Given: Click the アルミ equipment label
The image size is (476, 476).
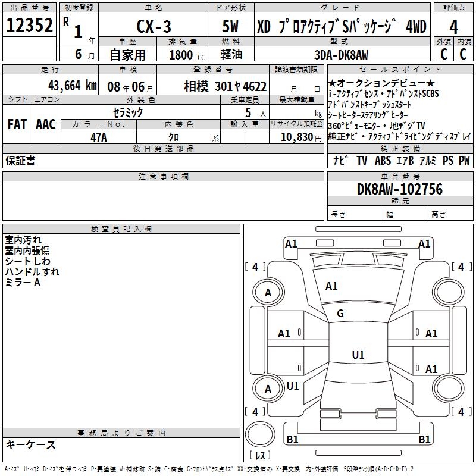Looking at the screenshot, I should [x=428, y=160].
